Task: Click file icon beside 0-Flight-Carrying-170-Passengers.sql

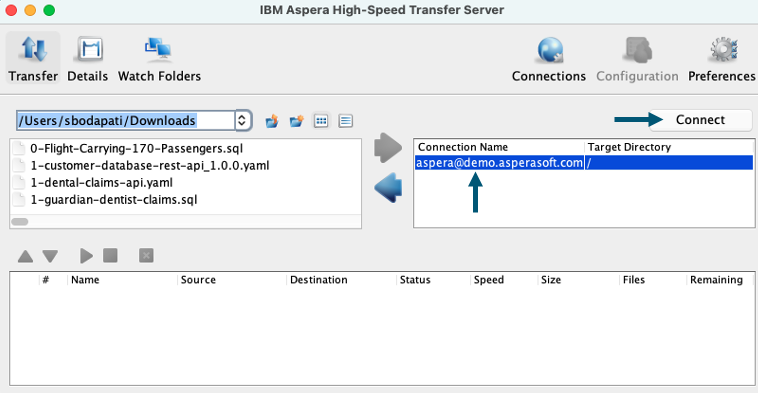Action: tap(19, 148)
